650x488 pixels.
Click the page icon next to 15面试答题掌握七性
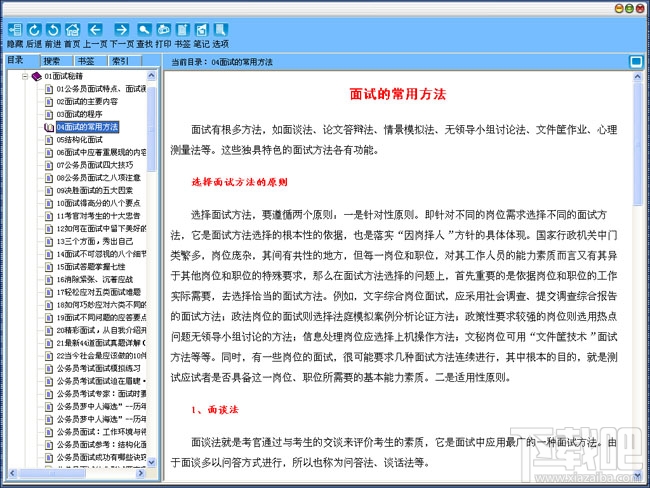pos(49,267)
